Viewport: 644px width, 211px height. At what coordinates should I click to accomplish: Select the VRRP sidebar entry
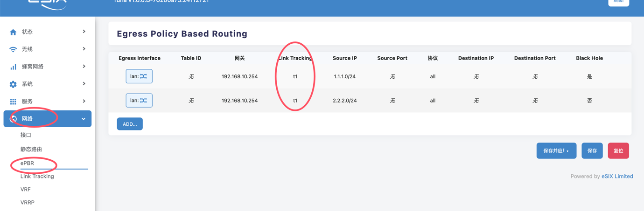pyautogui.click(x=28, y=203)
